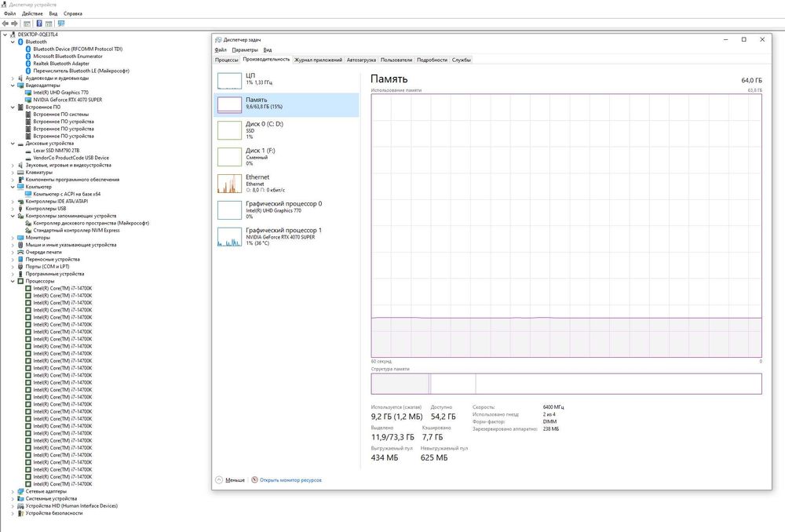
Task: Switch to the Службы tab
Action: tap(461, 60)
